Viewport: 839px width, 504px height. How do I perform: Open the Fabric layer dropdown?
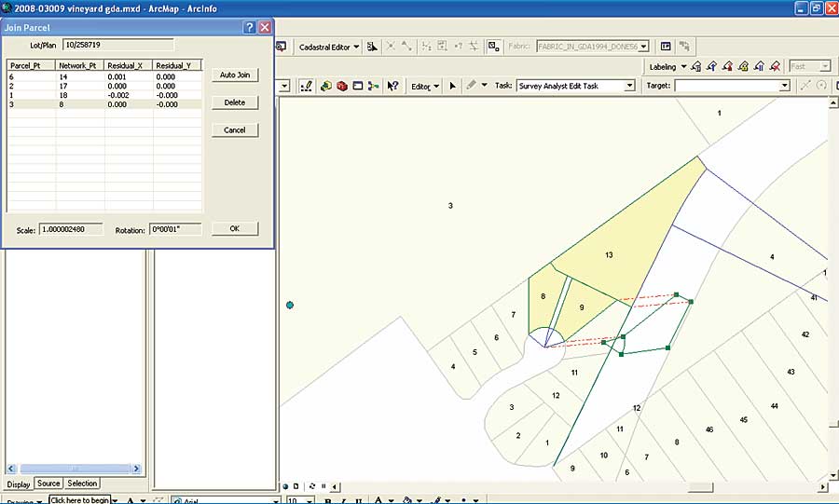(644, 47)
